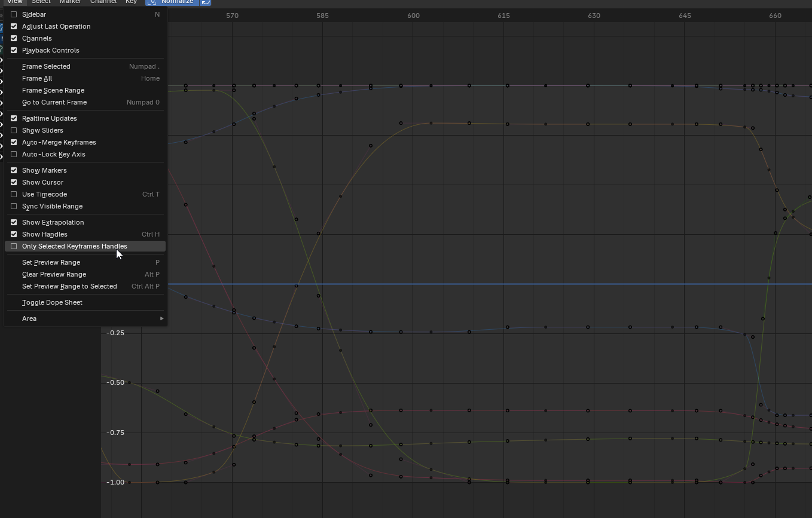Toggle the Normalize button in the header

172,2
